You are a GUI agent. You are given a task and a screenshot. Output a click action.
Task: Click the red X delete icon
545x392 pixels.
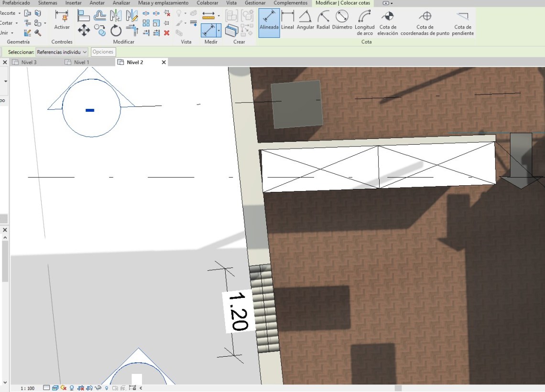click(167, 33)
